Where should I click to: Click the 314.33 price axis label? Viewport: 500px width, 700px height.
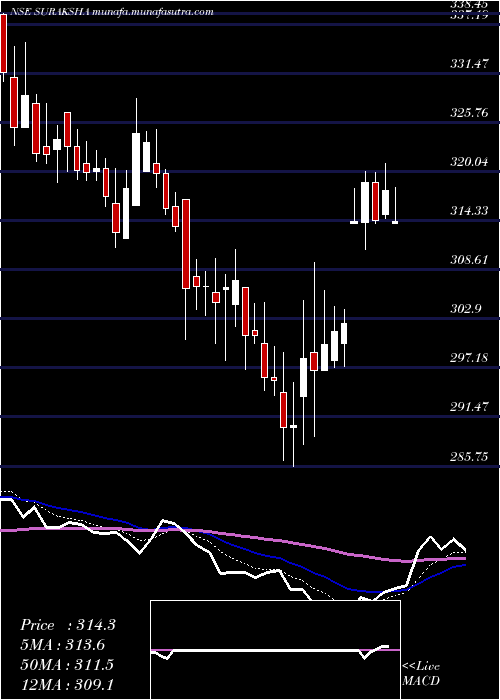(x=469, y=211)
